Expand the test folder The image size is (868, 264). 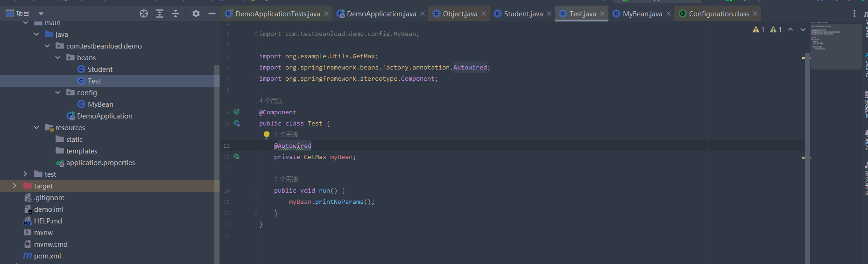pos(25,174)
